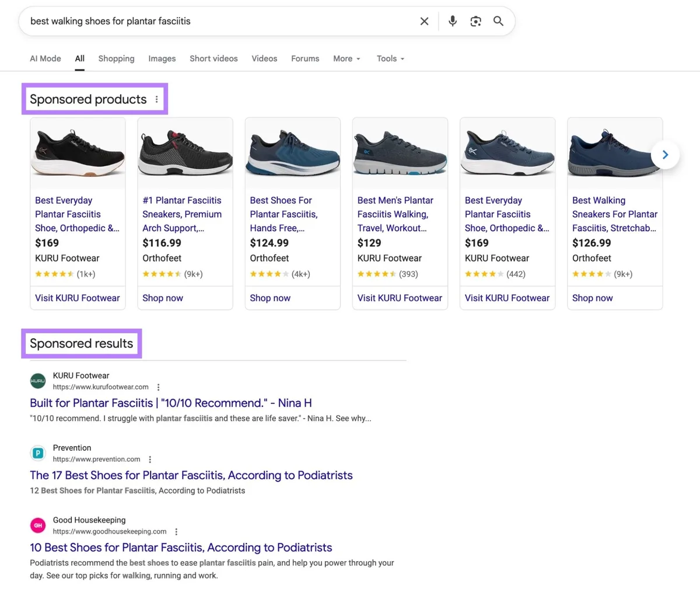Image resolution: width=700 pixels, height=592 pixels.
Task: Open the three-dot menu next to goodhousekeeping.com
Action: [x=176, y=532]
